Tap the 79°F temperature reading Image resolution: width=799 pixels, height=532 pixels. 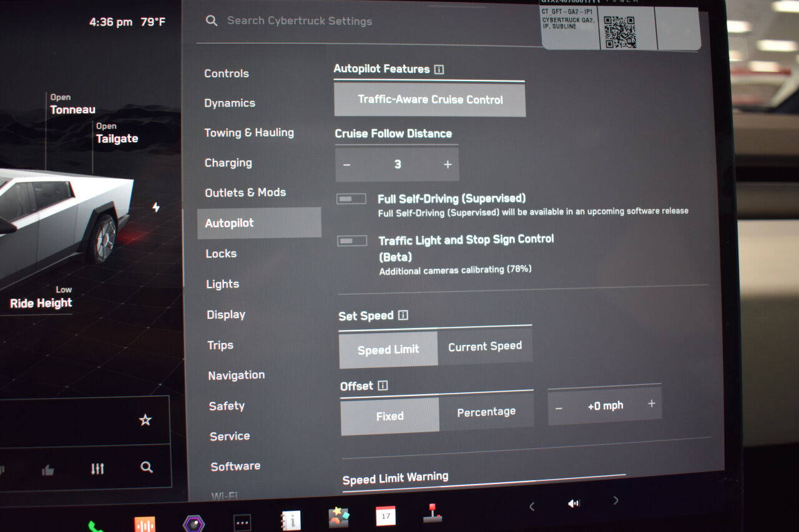point(153,22)
